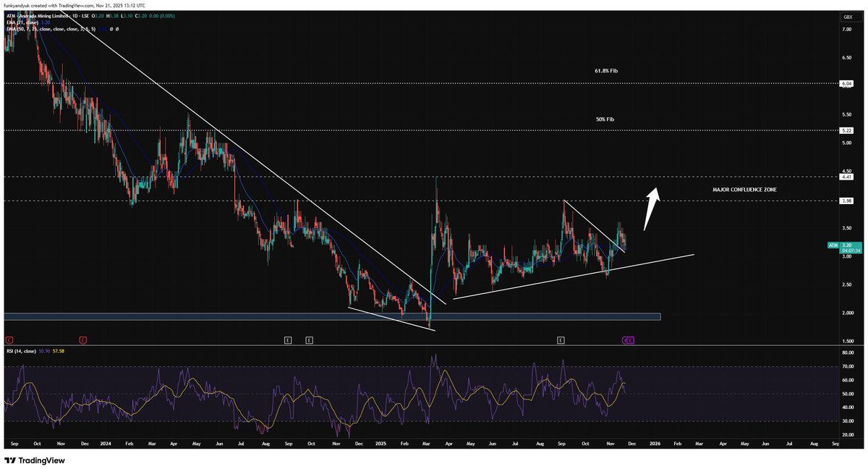Screen dimensions: 868x472
Task: Select the earnings marker under October 2023
Action: (x=9, y=338)
